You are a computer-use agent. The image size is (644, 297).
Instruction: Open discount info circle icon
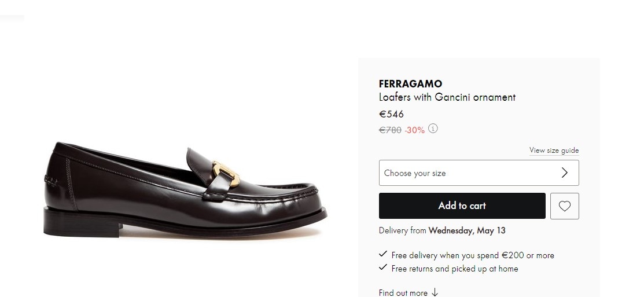click(433, 129)
